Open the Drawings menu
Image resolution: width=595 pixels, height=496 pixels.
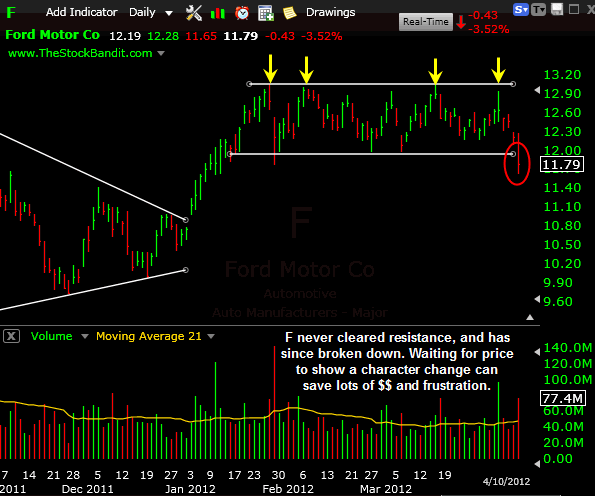pos(331,13)
